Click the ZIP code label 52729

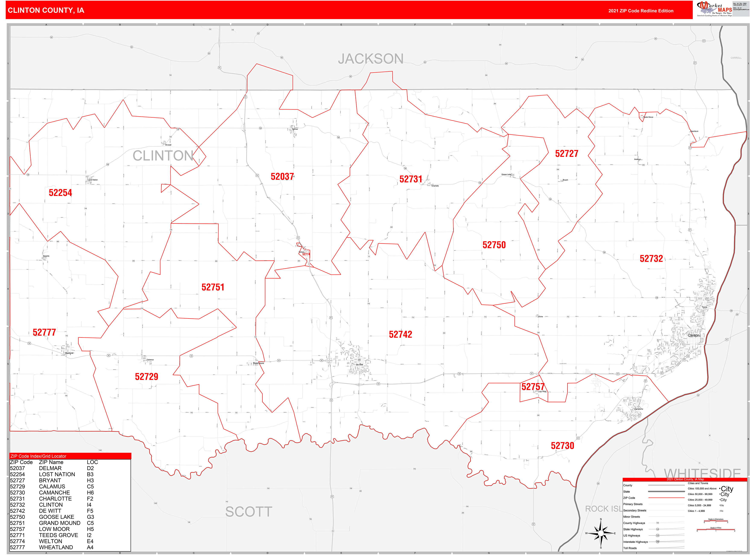(x=146, y=377)
